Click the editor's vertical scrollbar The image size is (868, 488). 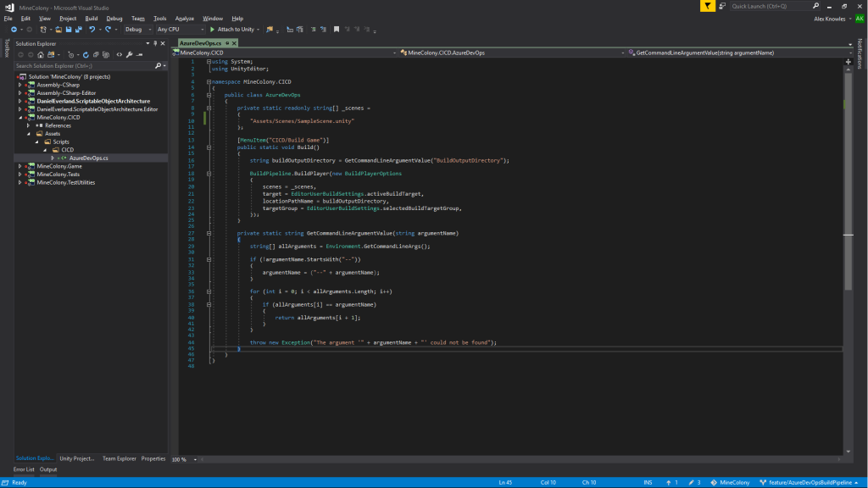[849, 169]
